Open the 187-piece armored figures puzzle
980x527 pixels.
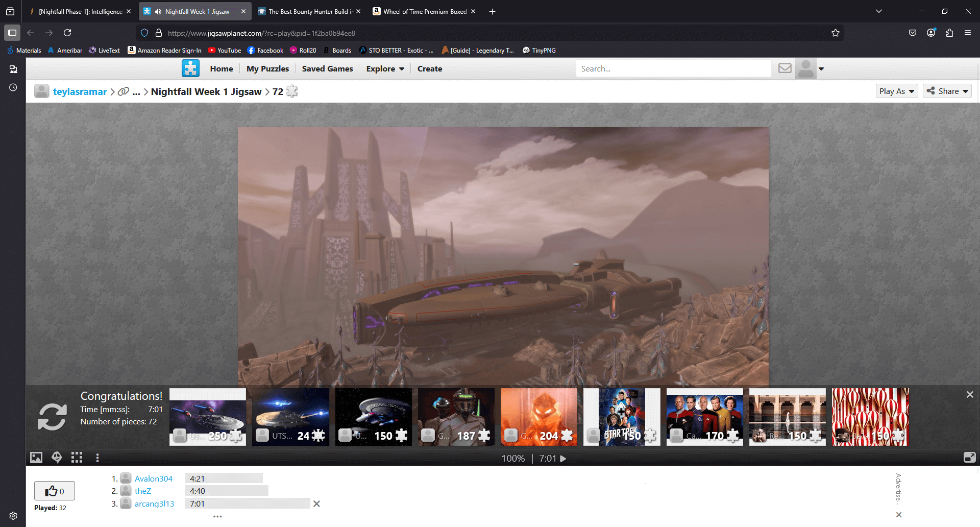point(456,417)
